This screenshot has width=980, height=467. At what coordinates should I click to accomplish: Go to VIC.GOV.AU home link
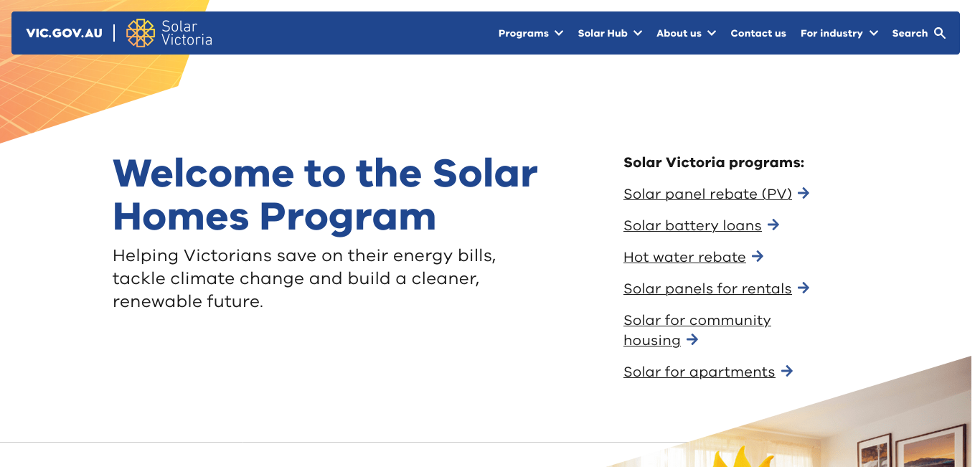coord(64,33)
